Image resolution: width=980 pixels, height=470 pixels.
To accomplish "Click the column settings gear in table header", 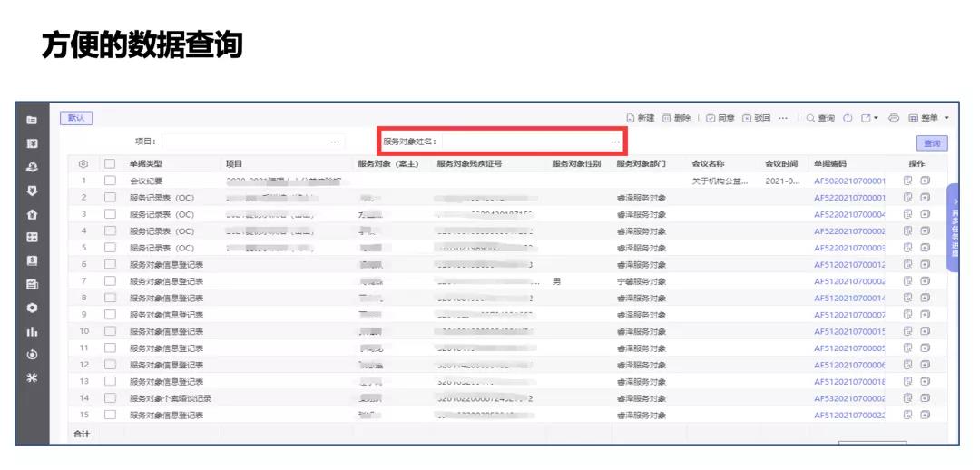I will [83, 164].
